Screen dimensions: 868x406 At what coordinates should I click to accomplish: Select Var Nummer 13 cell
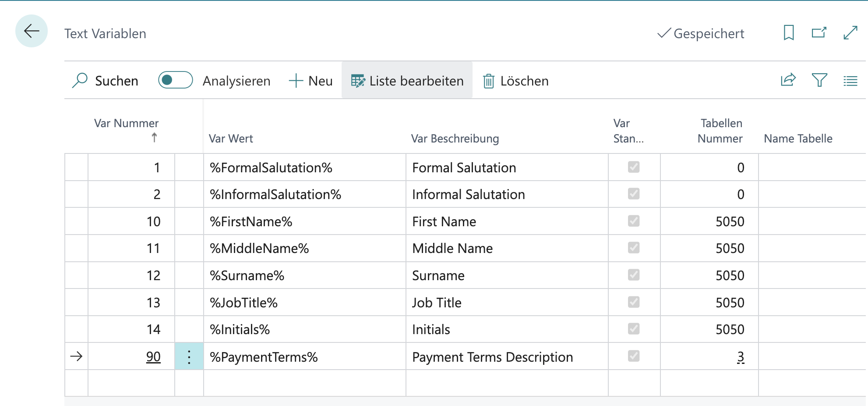(x=131, y=303)
